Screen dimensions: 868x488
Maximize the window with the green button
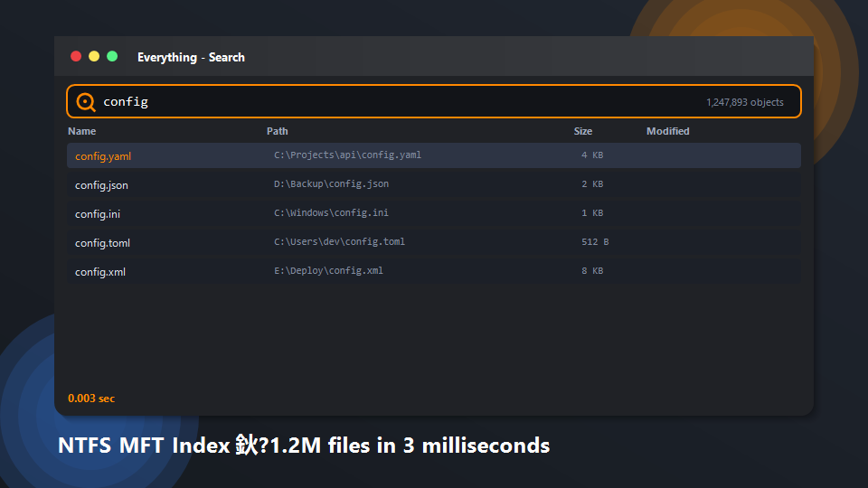coord(112,56)
